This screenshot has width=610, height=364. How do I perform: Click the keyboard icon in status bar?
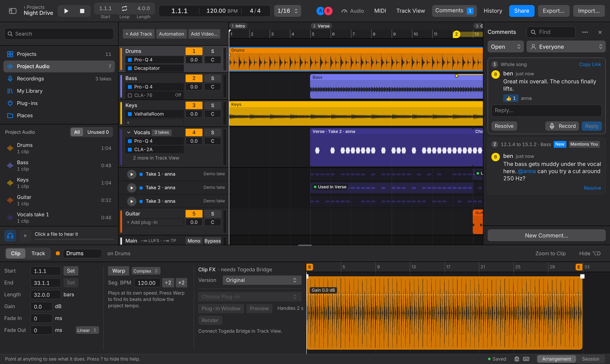coord(526,359)
